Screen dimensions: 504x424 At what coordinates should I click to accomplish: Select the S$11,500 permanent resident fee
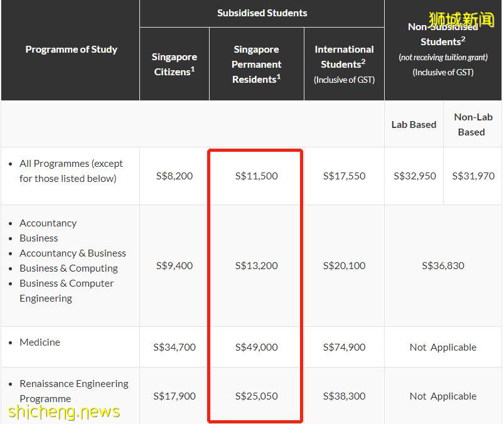point(256,176)
